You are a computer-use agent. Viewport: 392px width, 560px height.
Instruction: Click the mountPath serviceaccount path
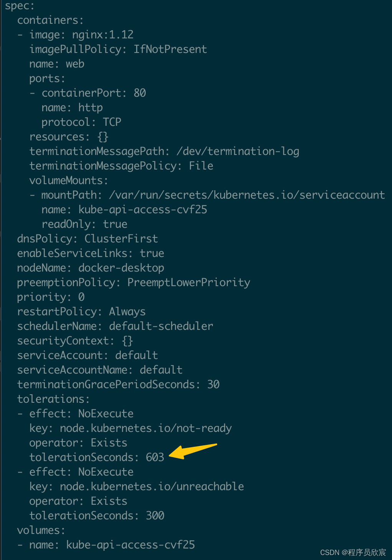[x=247, y=195]
